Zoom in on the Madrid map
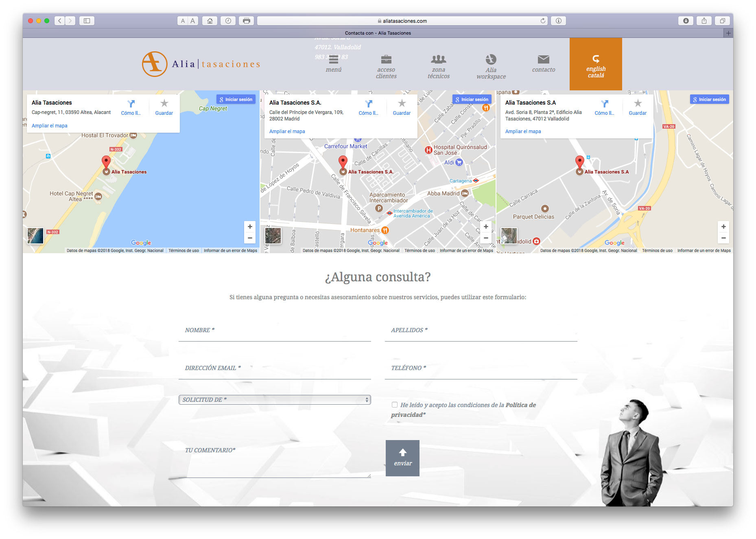The height and width of the screenshot is (539, 756). click(x=486, y=227)
